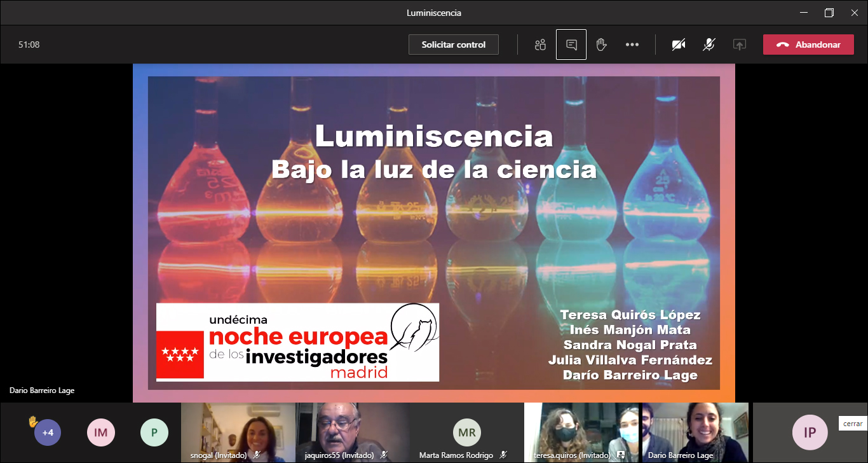Select the IM participant avatar
The width and height of the screenshot is (868, 463).
100,432
